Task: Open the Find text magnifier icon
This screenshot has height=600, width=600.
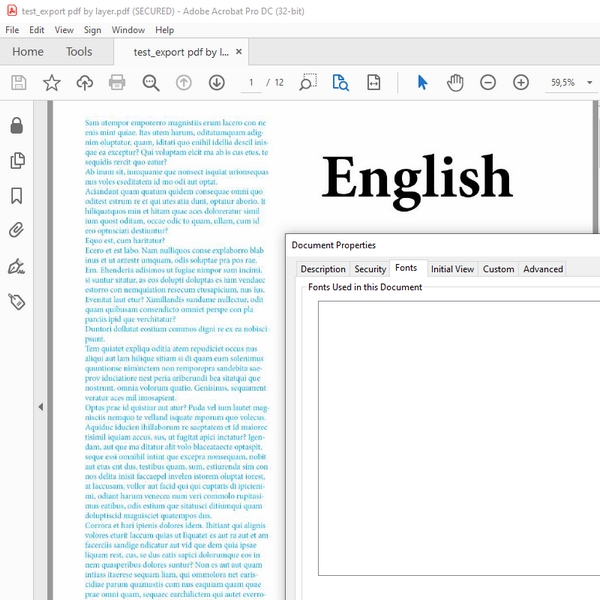Action: (x=151, y=83)
